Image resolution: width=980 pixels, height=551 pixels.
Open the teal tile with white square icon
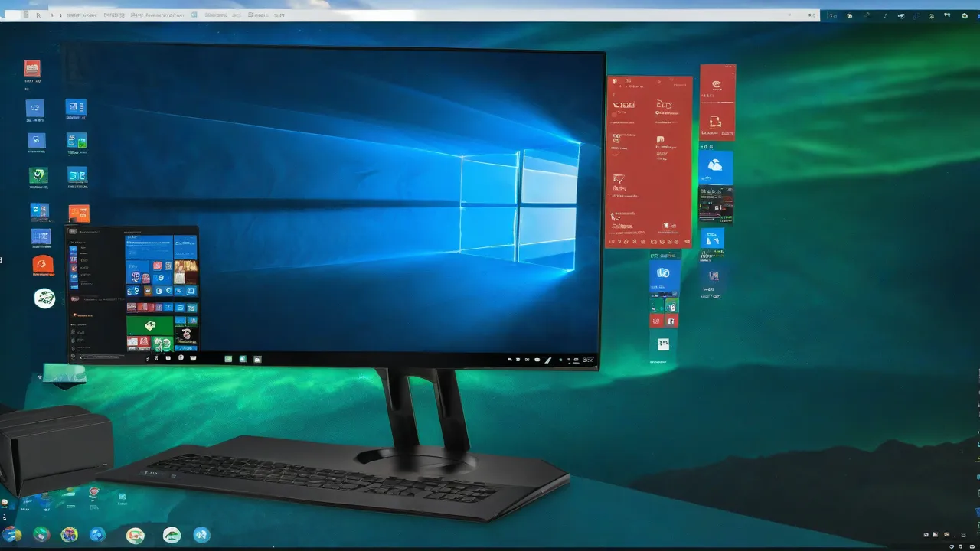(x=663, y=344)
